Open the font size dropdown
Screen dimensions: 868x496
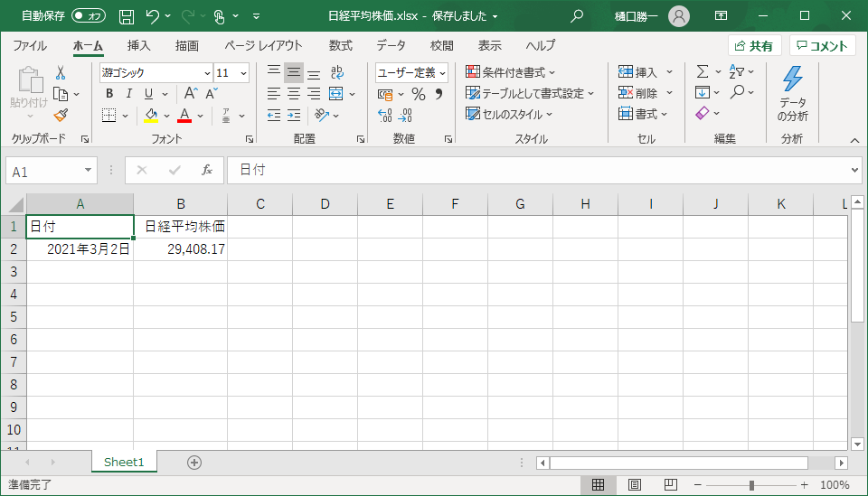[x=243, y=73]
